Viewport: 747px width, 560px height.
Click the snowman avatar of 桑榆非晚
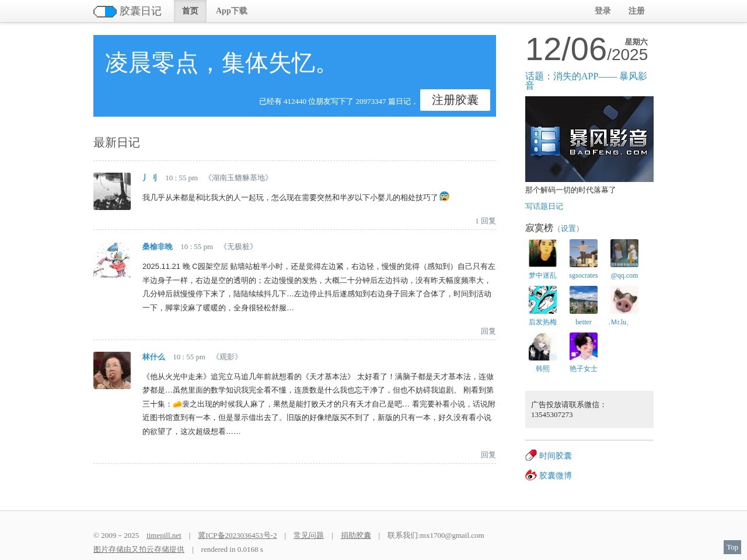coord(112,260)
